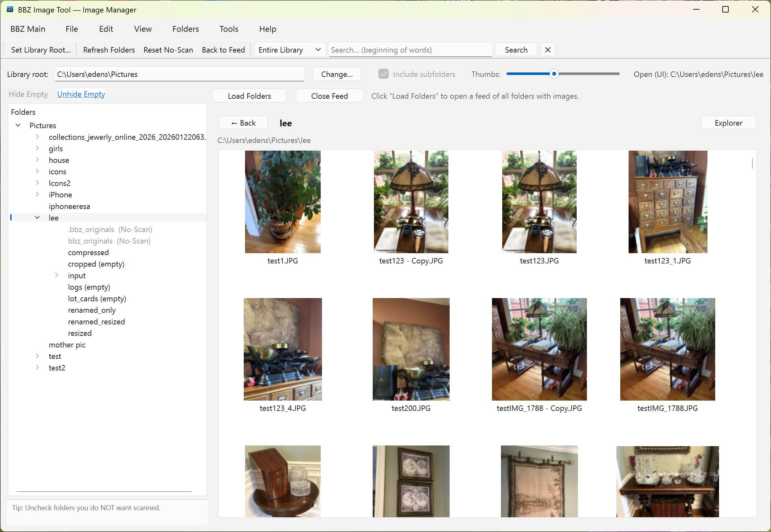Expand the Icons2 folder chevron

[x=37, y=183]
